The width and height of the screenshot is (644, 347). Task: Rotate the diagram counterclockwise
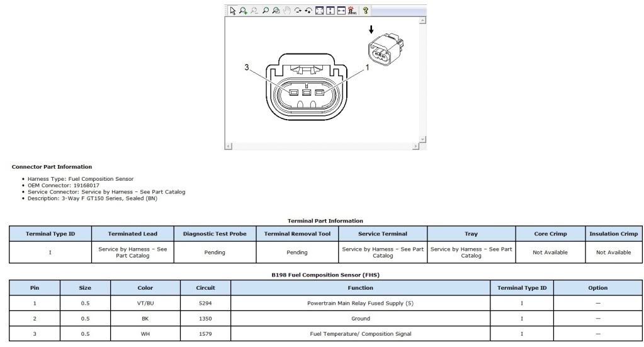pos(308,11)
